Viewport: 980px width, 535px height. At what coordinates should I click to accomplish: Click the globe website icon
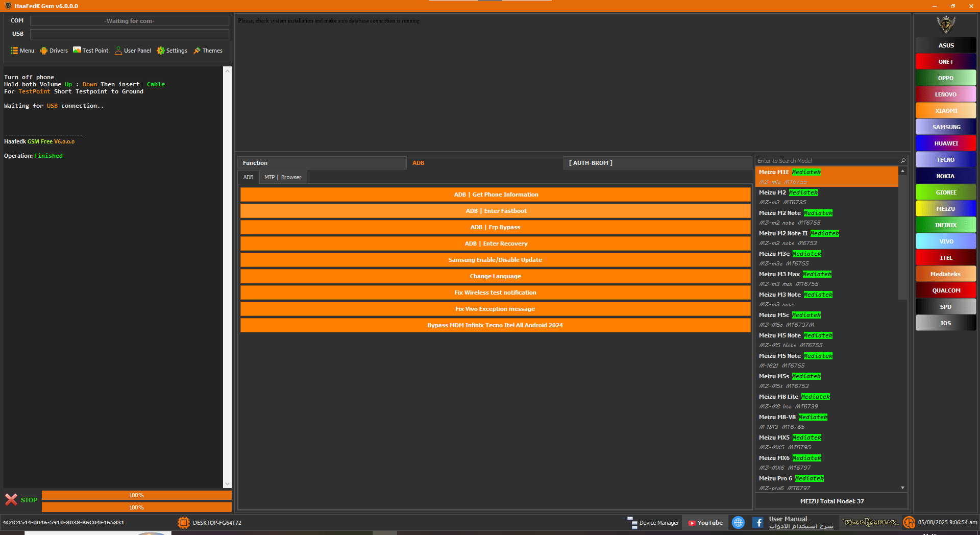click(x=738, y=522)
